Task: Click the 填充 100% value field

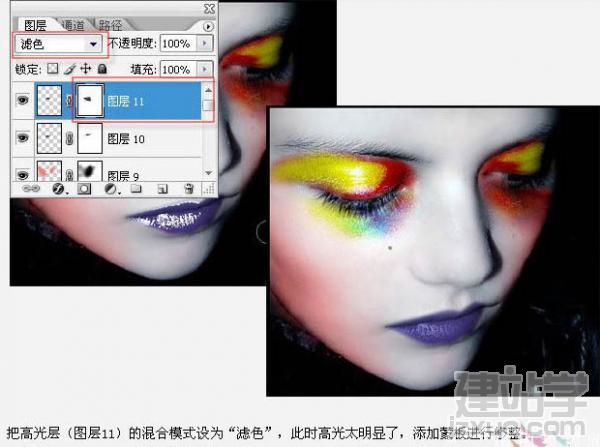Action: (178, 70)
